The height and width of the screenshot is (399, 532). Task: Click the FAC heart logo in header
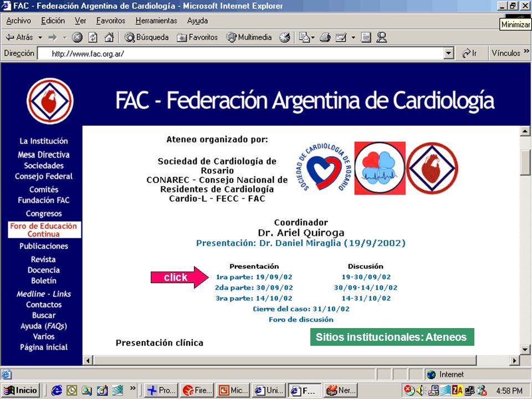coord(50,101)
